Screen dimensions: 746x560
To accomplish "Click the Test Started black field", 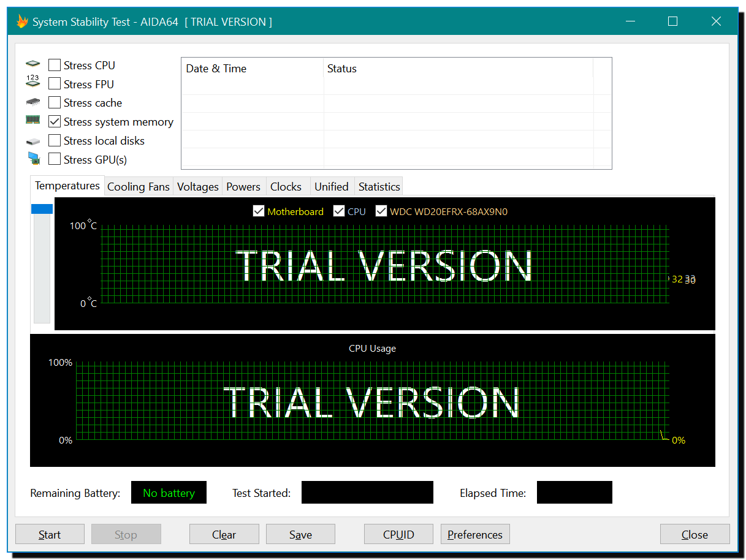I will (367, 493).
